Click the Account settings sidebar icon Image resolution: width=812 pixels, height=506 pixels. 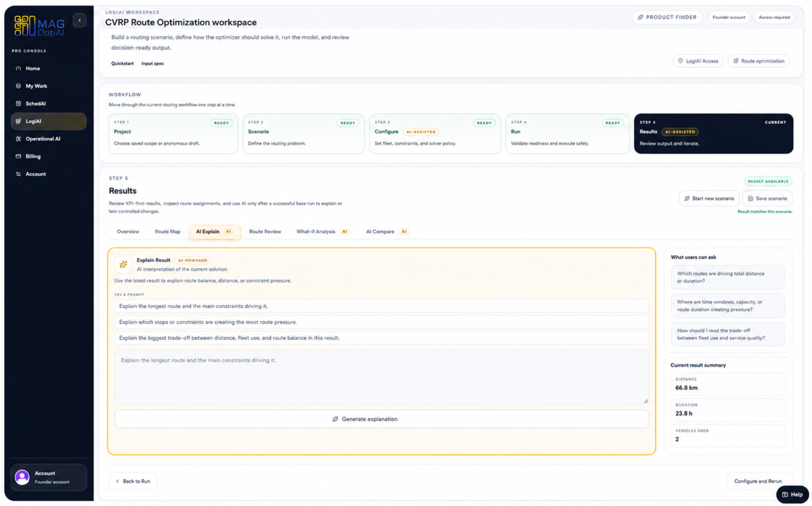click(19, 174)
